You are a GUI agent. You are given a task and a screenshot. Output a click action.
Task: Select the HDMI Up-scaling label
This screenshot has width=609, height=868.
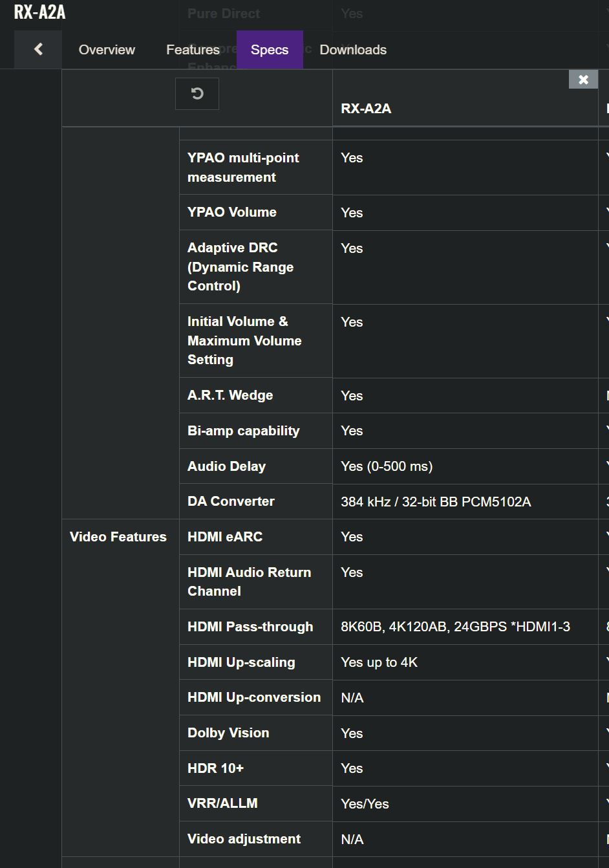(241, 662)
